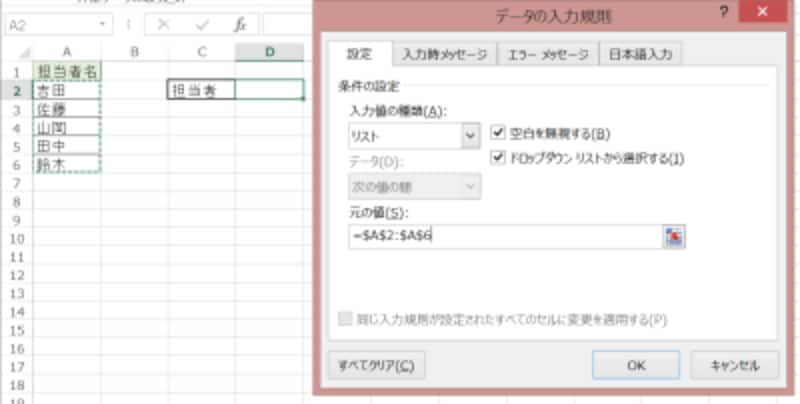Click the select-all corner triangle of the sheet
This screenshot has width=800, height=404.
point(25,52)
